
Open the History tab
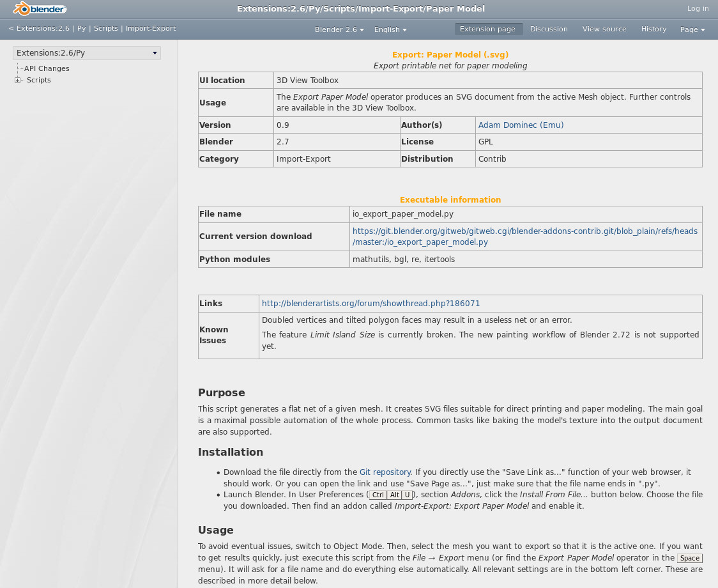[653, 29]
